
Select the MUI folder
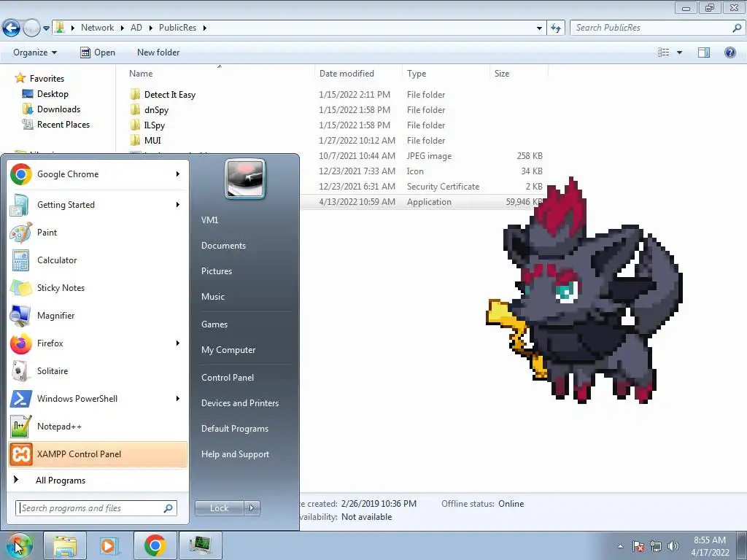tap(152, 141)
